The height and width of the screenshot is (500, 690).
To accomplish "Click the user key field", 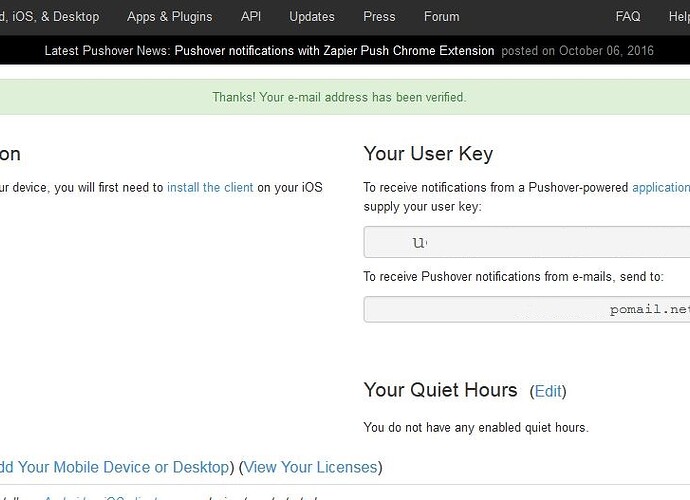I will point(527,242).
